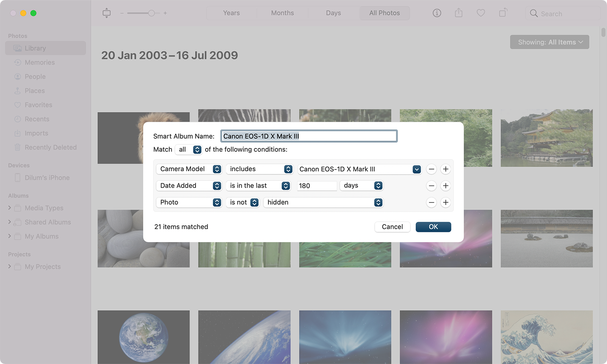607x364 pixels.
Task: Click the aspect ratio toggle icon in toolbar
Action: [106, 13]
